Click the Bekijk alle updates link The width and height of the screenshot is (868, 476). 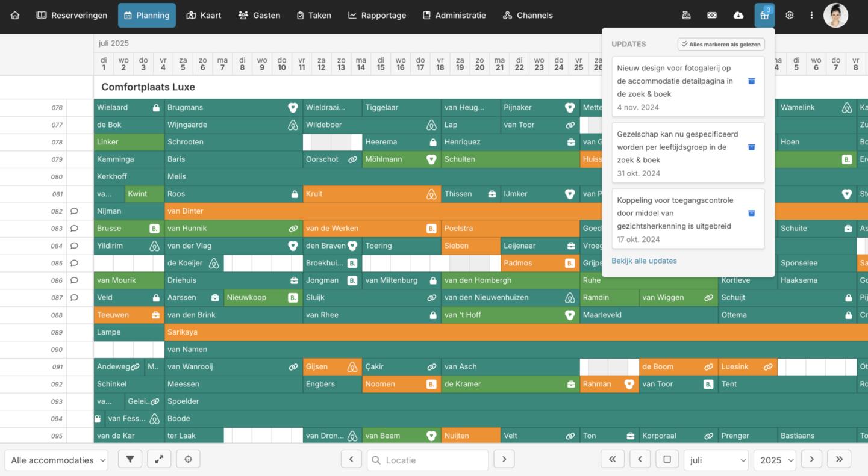[644, 261]
